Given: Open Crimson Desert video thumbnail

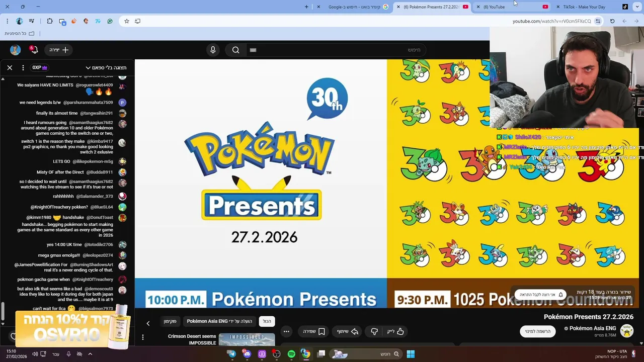Looking at the screenshot, I should (x=247, y=340).
